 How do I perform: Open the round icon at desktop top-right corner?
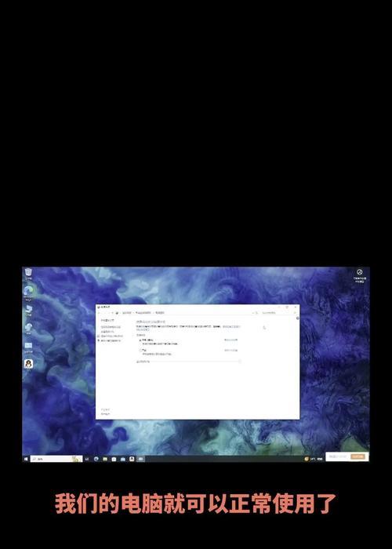359,272
